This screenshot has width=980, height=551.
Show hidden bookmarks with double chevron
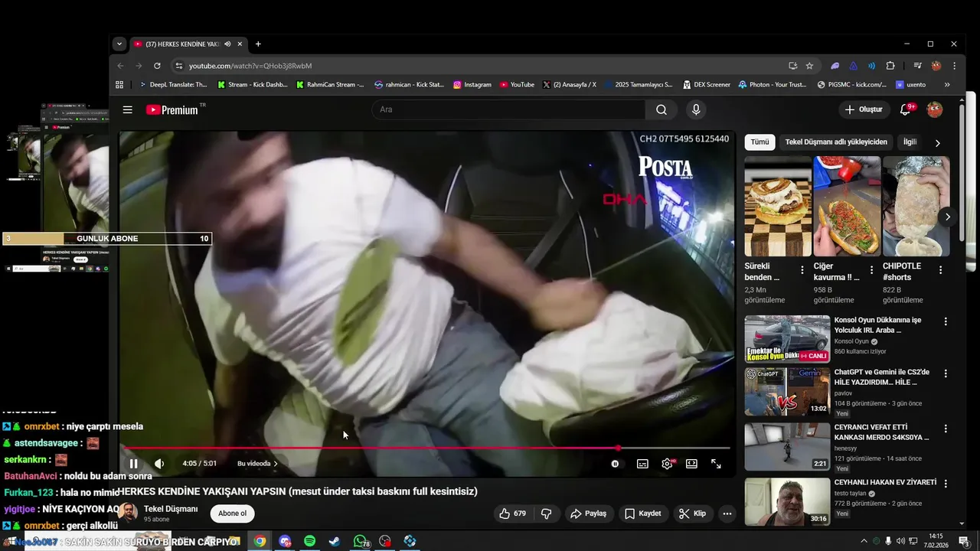tap(947, 85)
